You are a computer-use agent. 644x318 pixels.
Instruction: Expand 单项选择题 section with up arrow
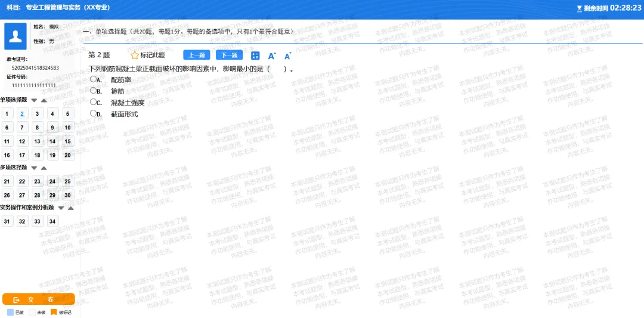(x=44, y=100)
